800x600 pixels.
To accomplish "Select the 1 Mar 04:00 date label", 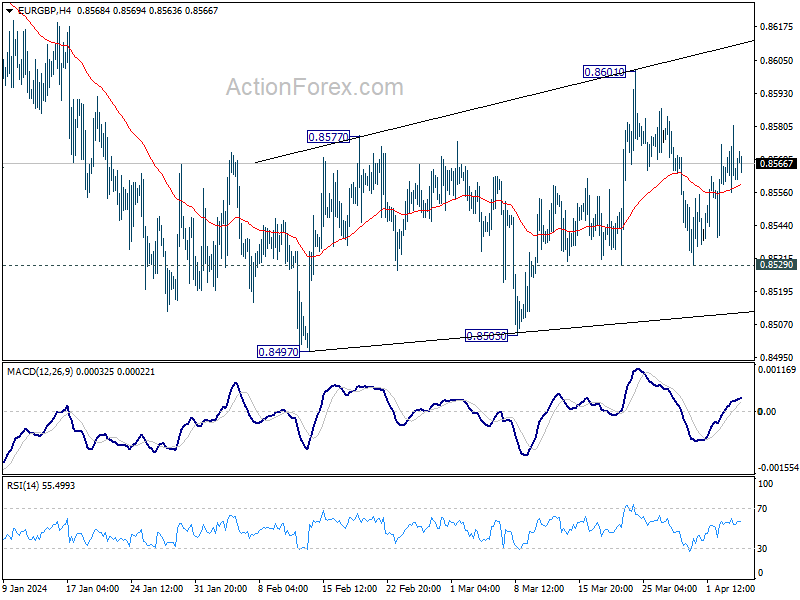I will [476, 588].
